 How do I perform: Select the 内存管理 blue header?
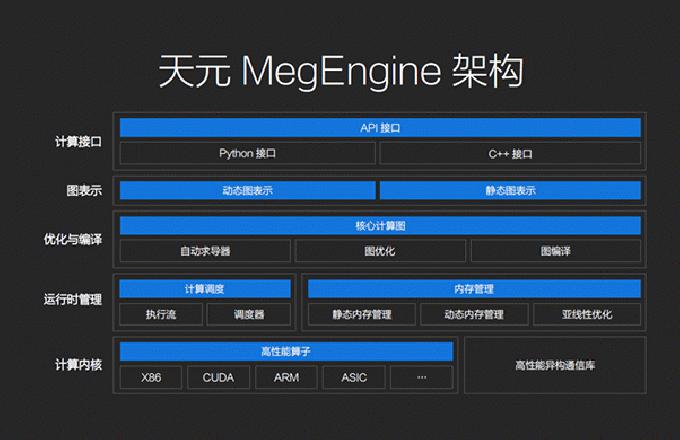474,289
